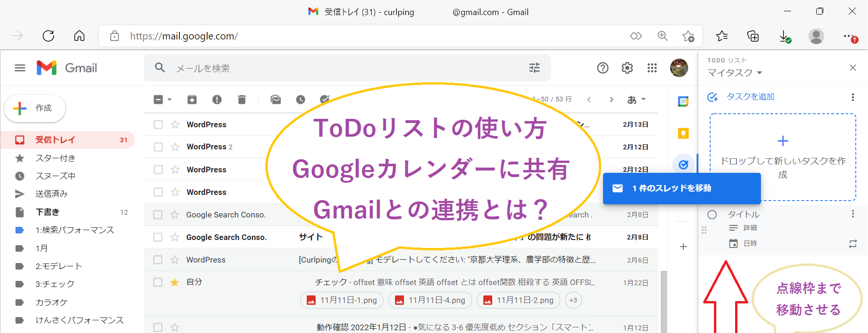Add a task with タスクを追加
Viewport: 868px width, 333px height.
(741, 97)
